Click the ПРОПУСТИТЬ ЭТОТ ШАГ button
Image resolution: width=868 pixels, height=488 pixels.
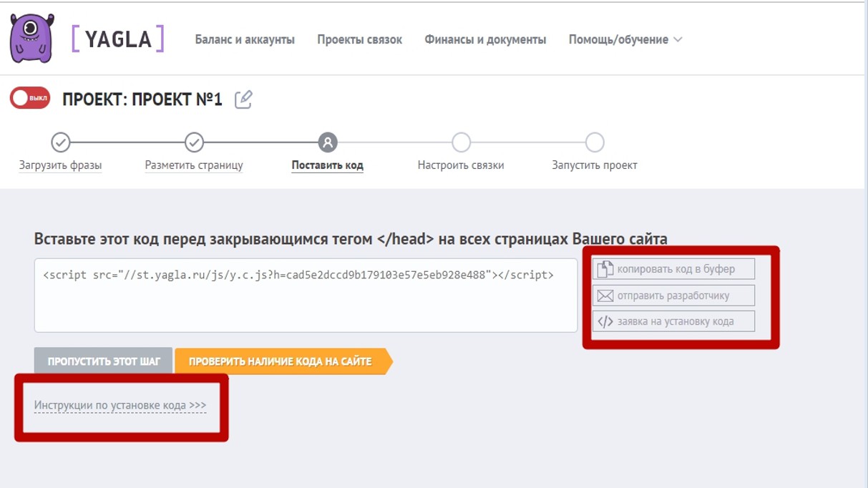coord(104,361)
